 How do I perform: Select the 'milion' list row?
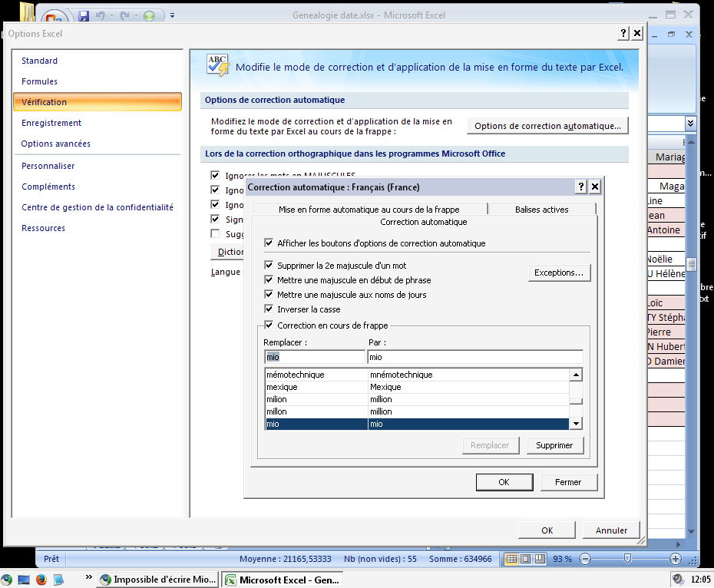pos(417,399)
